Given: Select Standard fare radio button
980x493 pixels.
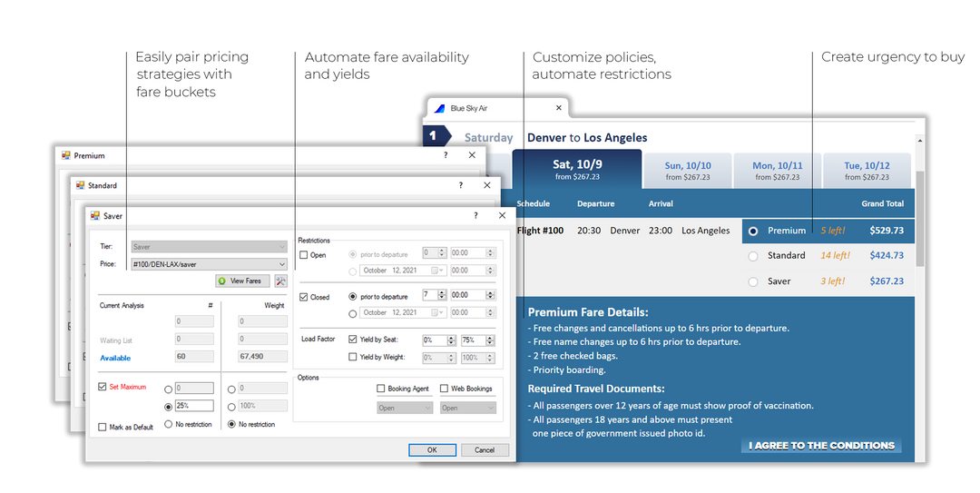Looking at the screenshot, I should coord(753,256).
